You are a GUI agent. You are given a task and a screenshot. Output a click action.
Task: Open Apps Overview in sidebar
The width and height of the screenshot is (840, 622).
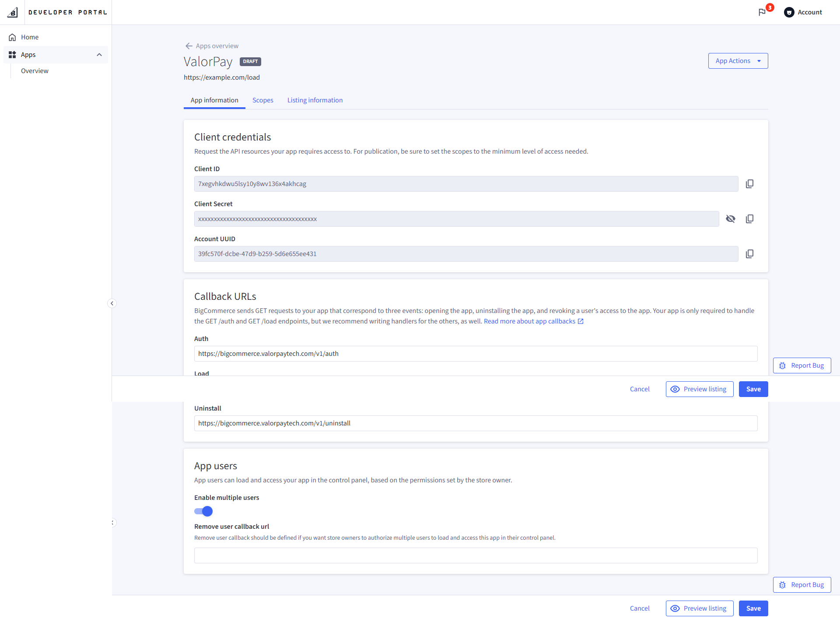(35, 71)
